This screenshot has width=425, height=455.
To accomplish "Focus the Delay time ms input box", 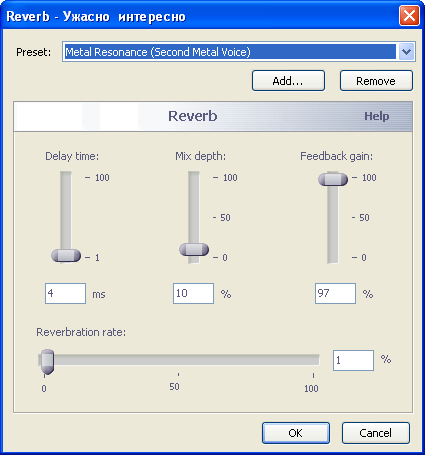I will coord(65,293).
